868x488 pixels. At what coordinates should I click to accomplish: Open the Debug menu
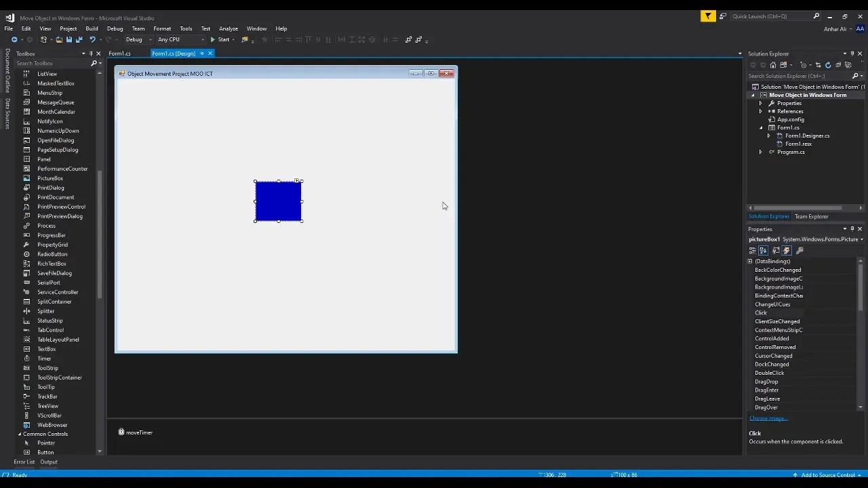[115, 28]
